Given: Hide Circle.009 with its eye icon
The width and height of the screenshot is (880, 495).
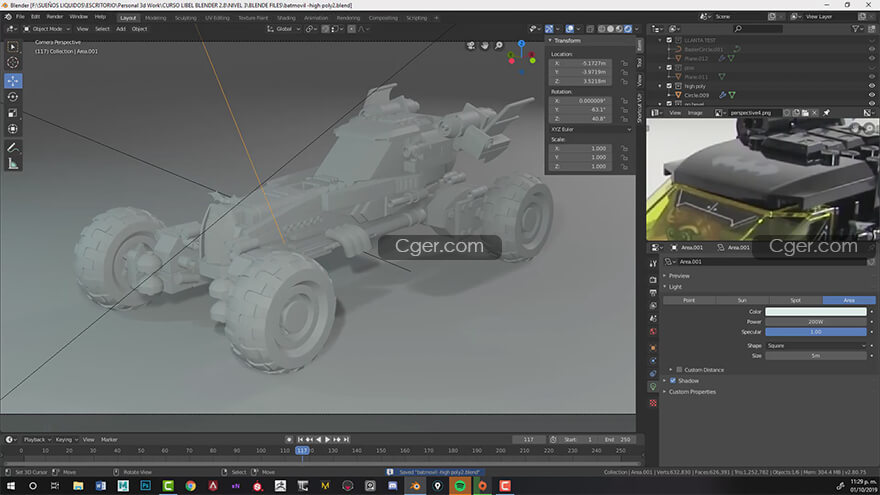Looking at the screenshot, I should [872, 95].
